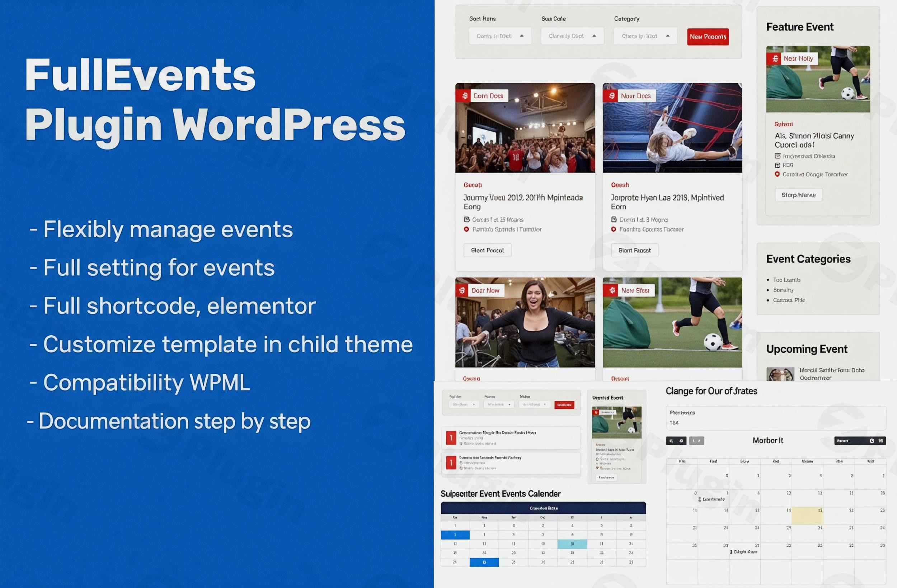Screen dimensions: 897x588
Task: Open the concert crowd event image
Action: click(525, 128)
